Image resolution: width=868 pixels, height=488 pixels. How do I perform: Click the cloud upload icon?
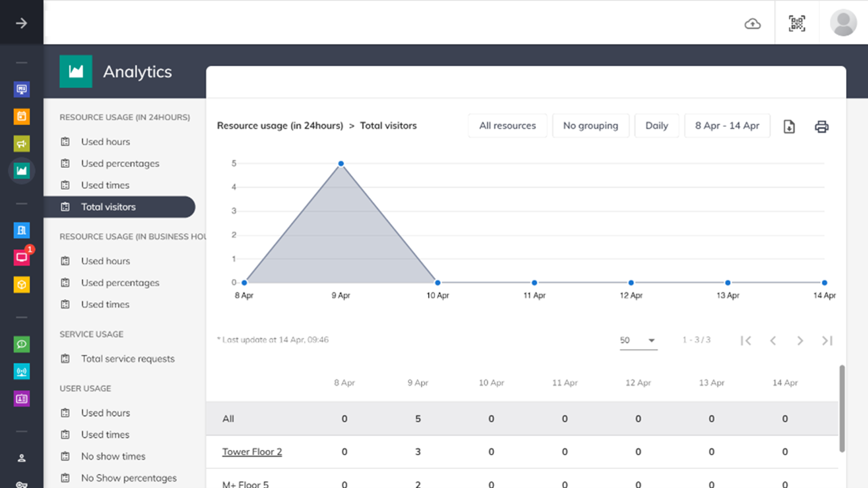tap(753, 24)
